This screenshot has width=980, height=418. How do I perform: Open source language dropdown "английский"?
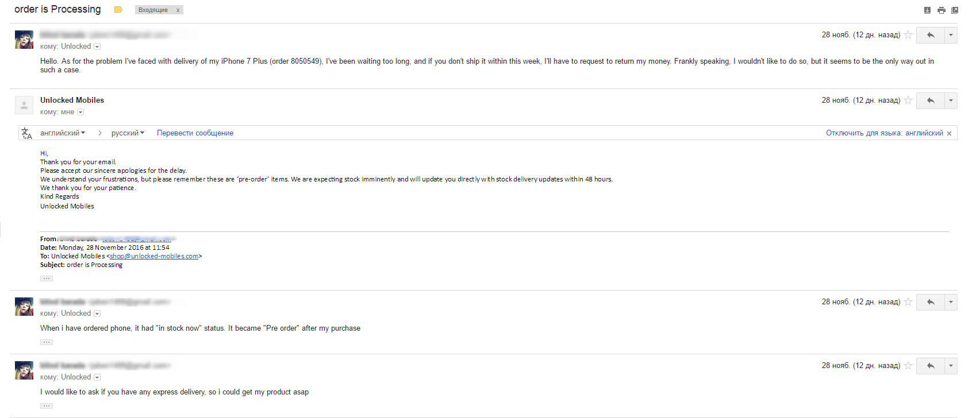(x=63, y=133)
